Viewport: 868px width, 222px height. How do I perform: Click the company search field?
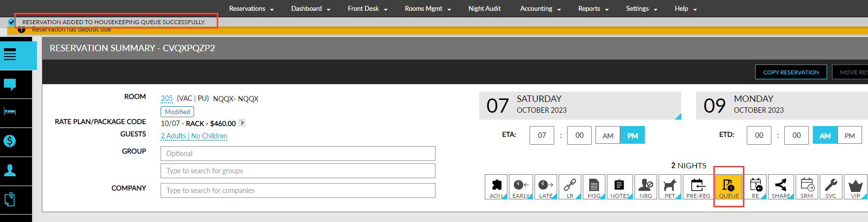pyautogui.click(x=298, y=190)
